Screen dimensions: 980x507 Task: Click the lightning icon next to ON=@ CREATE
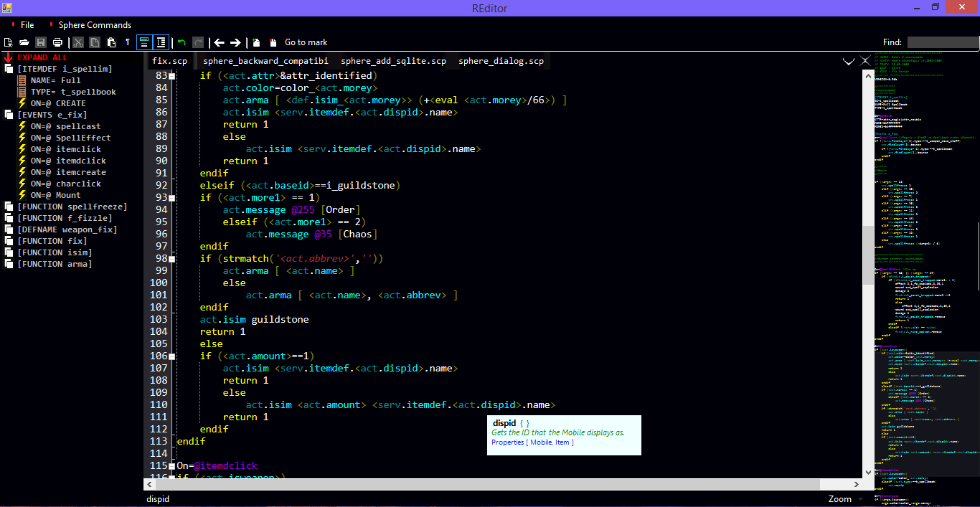(22, 103)
